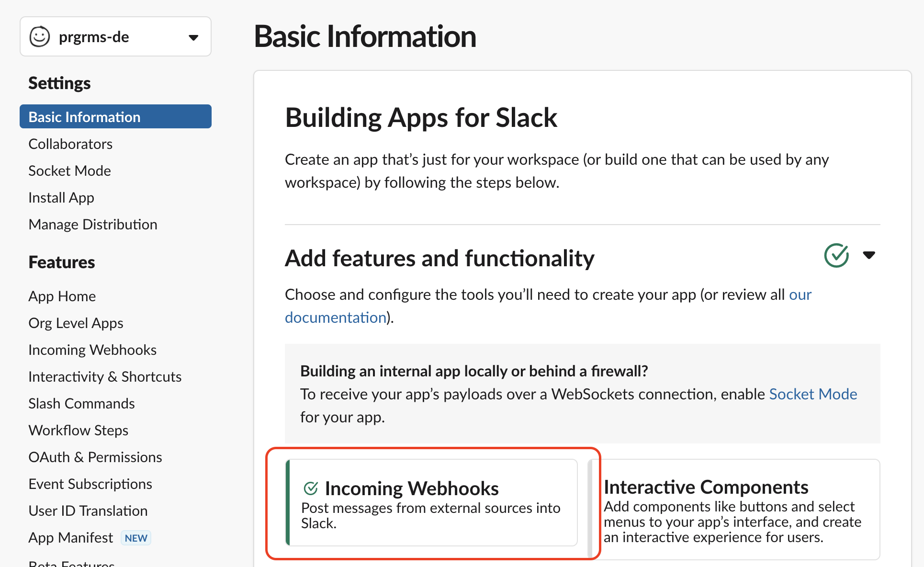Click the Building Apps for Slack heading
The height and width of the screenshot is (567, 924).
421,117
